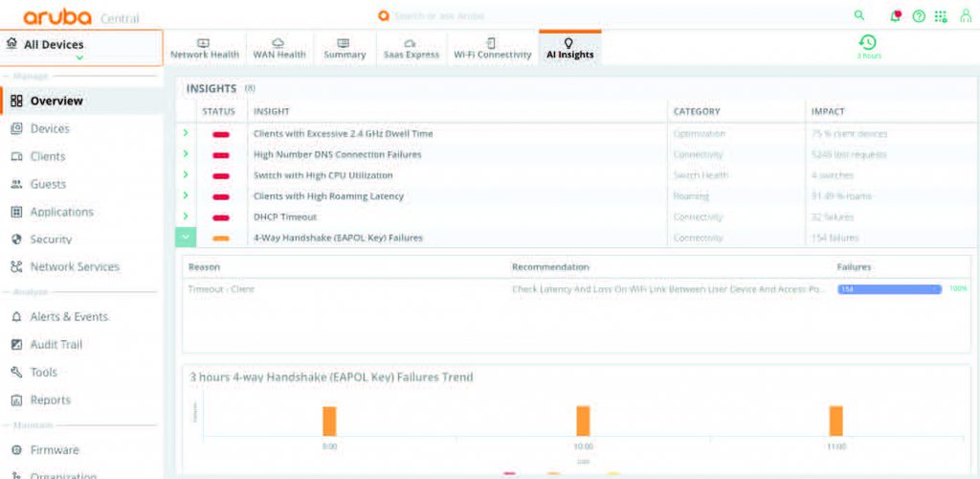980x479 pixels.
Task: Open Security from the sidebar
Action: [x=51, y=239]
